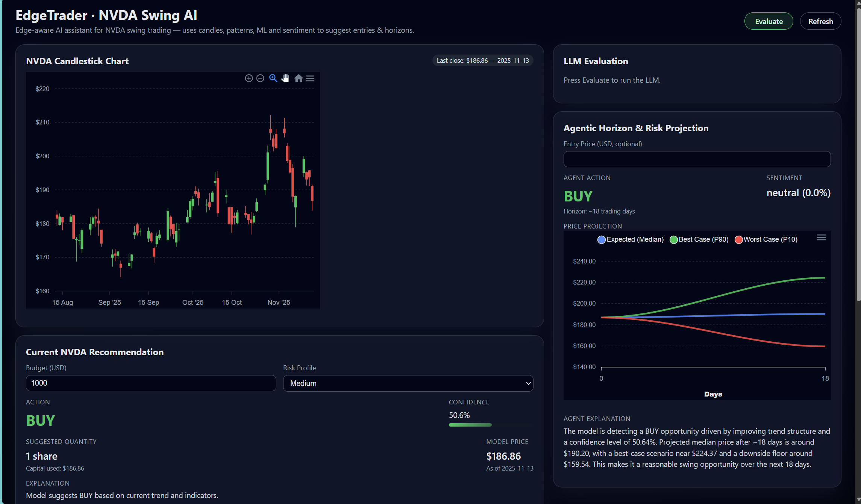The image size is (861, 504).
Task: Click the chart zoom-in plus icon
Action: click(249, 78)
